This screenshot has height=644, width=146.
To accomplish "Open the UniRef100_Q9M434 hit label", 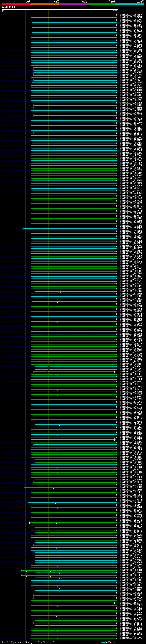I will 131,17.
